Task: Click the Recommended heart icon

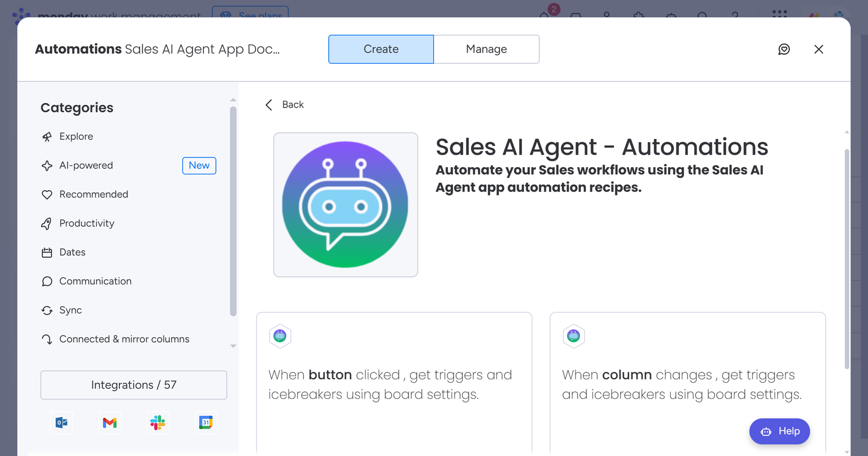Action: [47, 195]
